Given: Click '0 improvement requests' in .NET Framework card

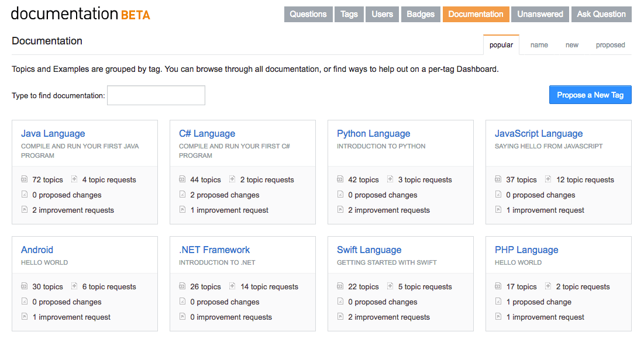Looking at the screenshot, I should 231,317.
